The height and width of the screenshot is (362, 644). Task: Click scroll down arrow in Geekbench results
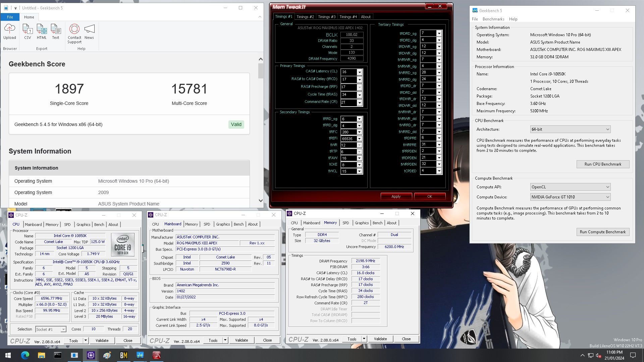pos(261,201)
